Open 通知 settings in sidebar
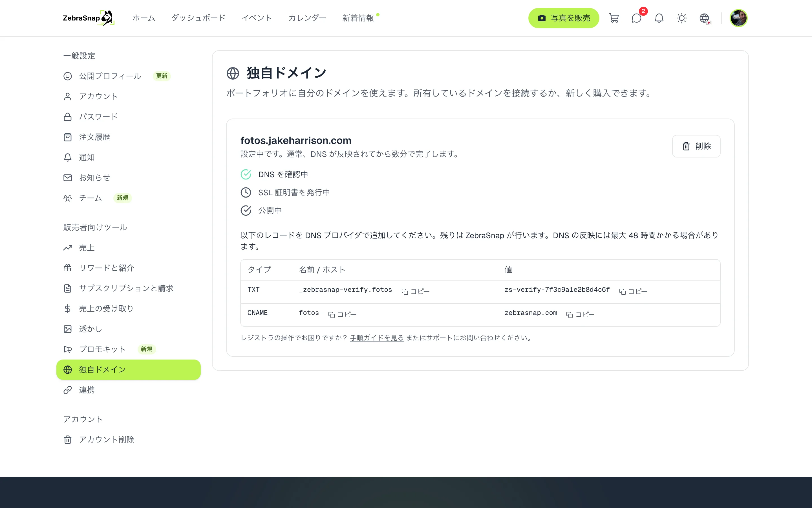Screen dimensions: 812x508 129,157
